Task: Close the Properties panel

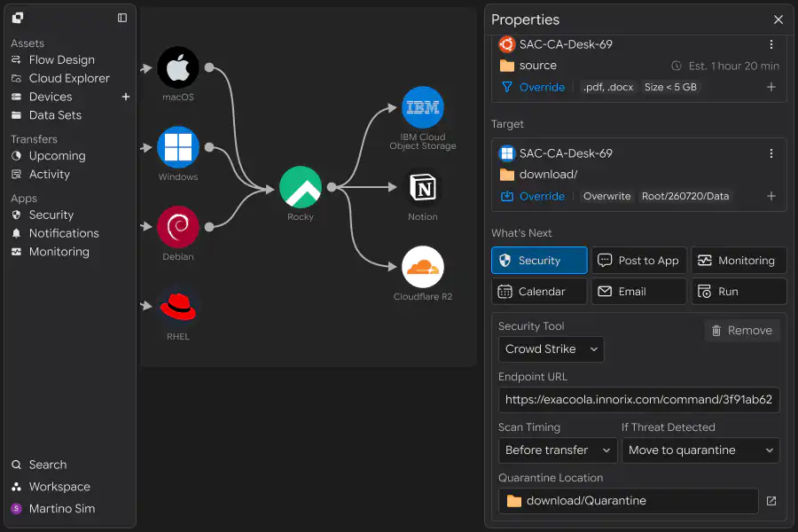Action: point(778,20)
